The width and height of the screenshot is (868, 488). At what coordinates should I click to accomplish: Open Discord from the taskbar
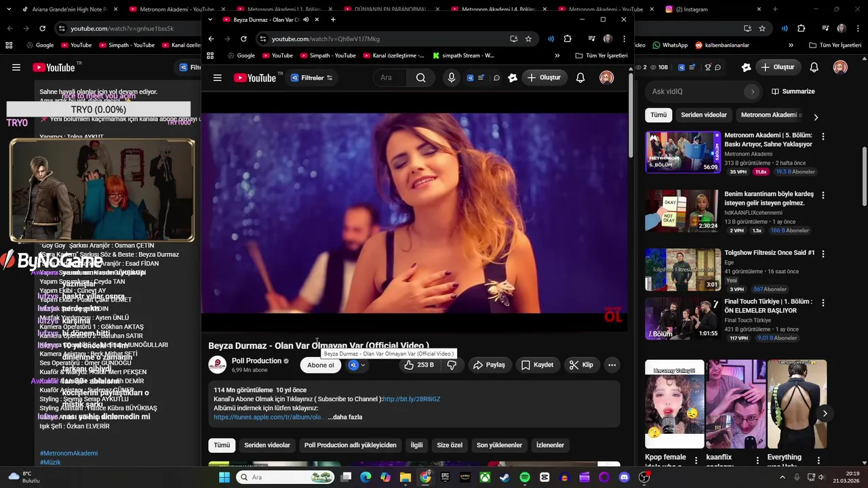pos(624,477)
